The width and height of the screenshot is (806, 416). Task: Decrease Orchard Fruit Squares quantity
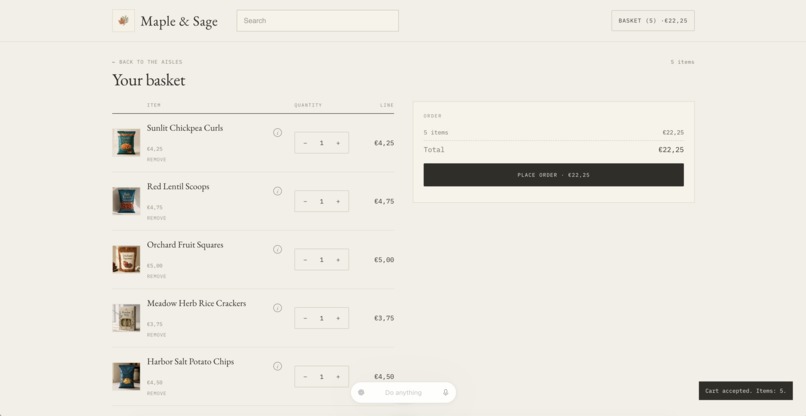point(305,260)
